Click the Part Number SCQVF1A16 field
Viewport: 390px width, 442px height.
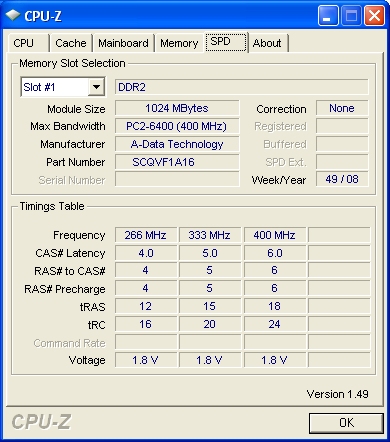[x=177, y=162]
